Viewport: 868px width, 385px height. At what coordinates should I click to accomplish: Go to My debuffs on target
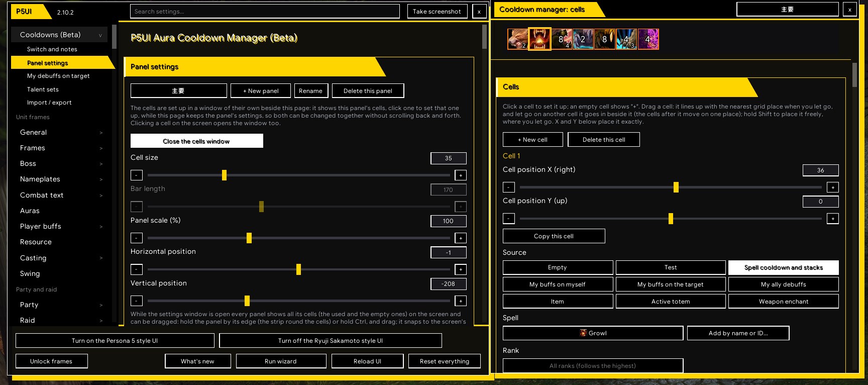[59, 76]
